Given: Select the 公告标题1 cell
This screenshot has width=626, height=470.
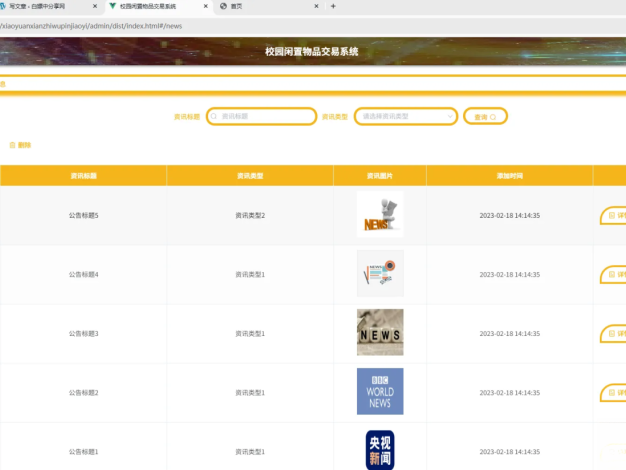Looking at the screenshot, I should 83,452.
